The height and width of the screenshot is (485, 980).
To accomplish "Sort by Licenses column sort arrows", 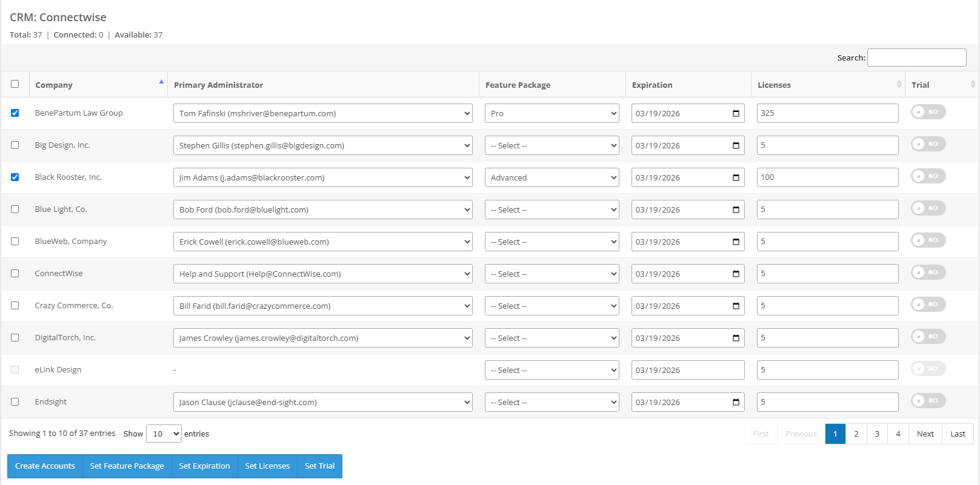I will pos(898,85).
